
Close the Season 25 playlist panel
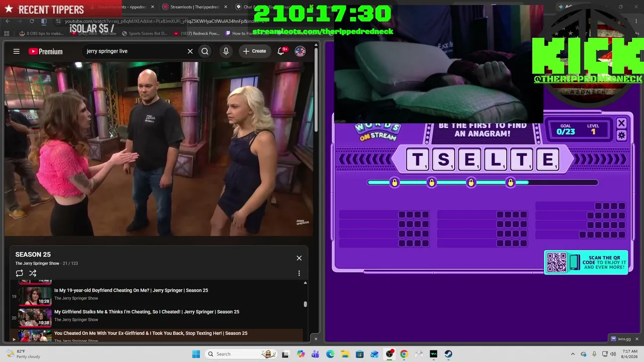click(x=299, y=258)
